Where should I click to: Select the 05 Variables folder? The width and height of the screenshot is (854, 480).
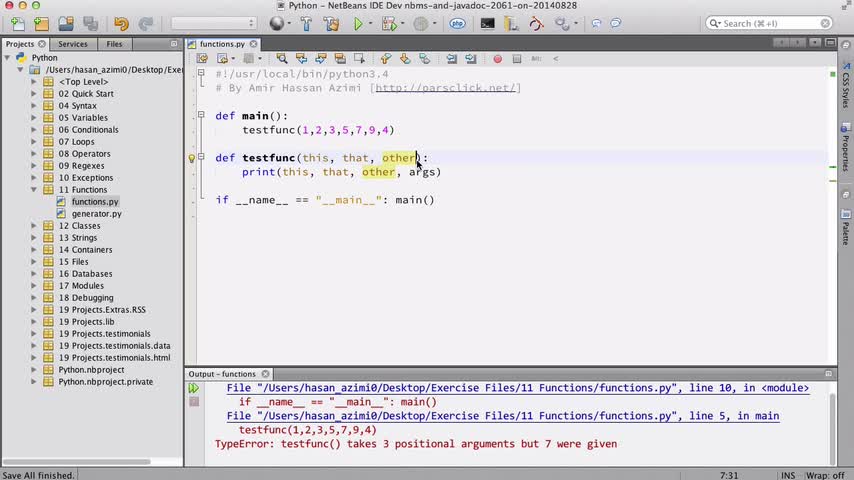point(83,118)
